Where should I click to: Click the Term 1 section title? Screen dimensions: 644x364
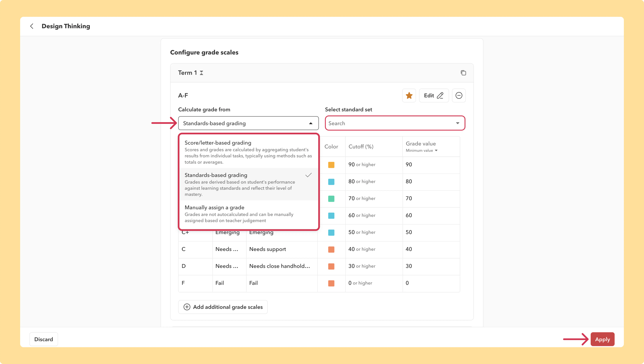(188, 73)
